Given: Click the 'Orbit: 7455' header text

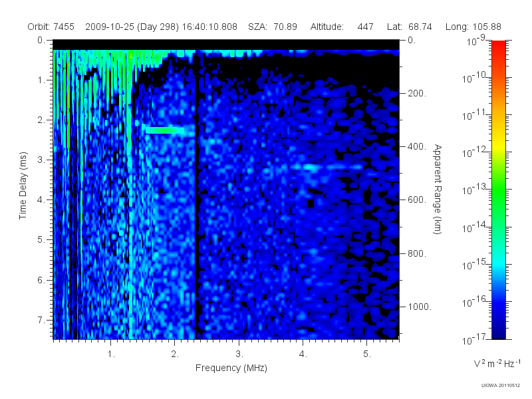Looking at the screenshot, I should (51, 27).
